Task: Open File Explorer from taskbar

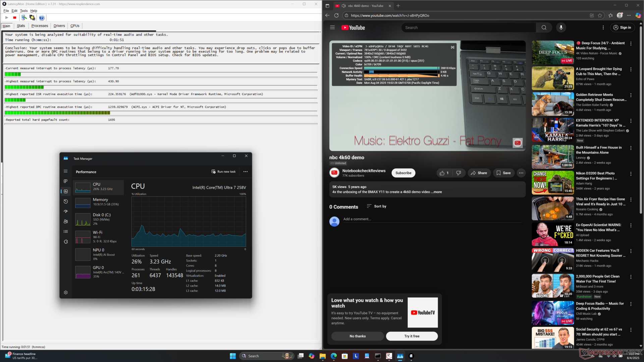Action: pos(323,356)
